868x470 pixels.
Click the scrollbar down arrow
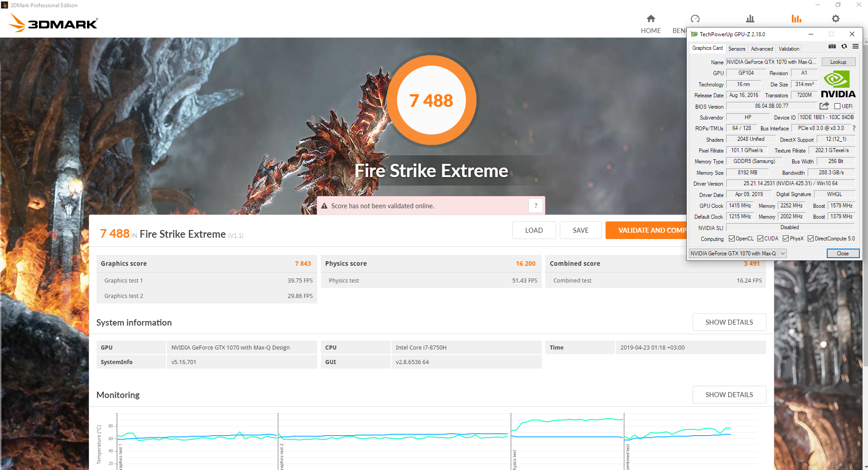pyautogui.click(x=865, y=466)
